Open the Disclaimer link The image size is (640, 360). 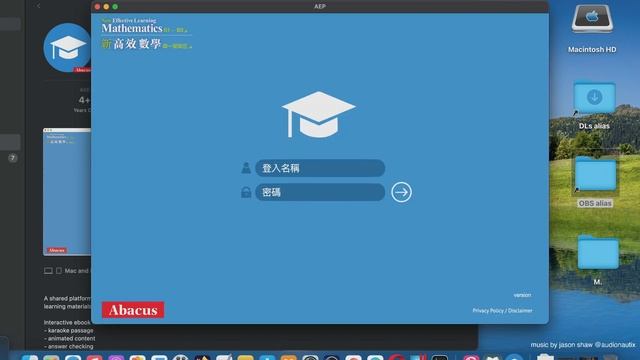point(520,311)
